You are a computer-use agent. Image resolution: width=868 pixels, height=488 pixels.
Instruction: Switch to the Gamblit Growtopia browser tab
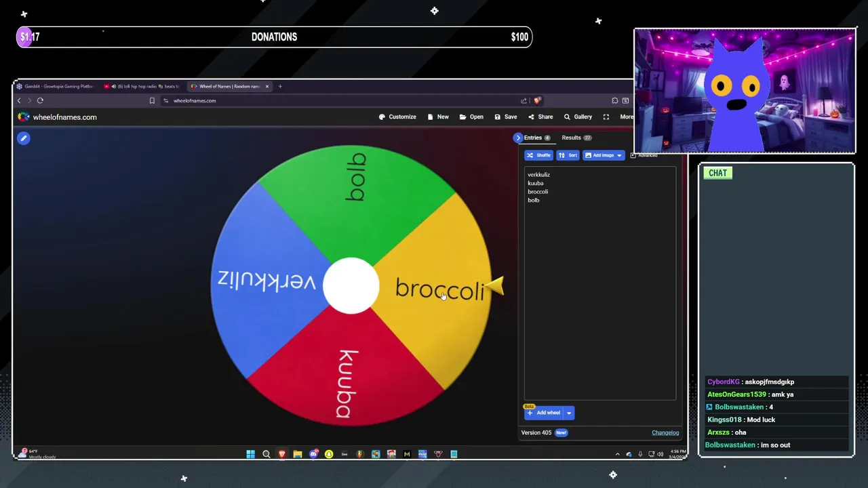[x=56, y=86]
